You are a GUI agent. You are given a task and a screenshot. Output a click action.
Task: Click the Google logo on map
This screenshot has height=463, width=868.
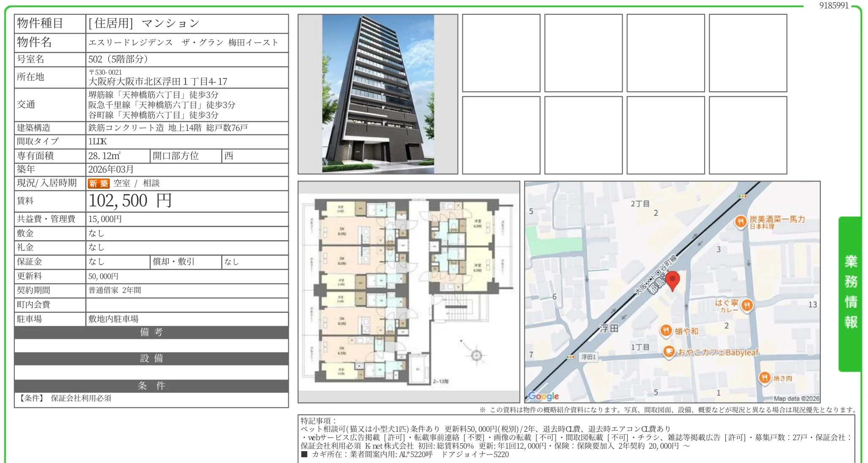(543, 396)
